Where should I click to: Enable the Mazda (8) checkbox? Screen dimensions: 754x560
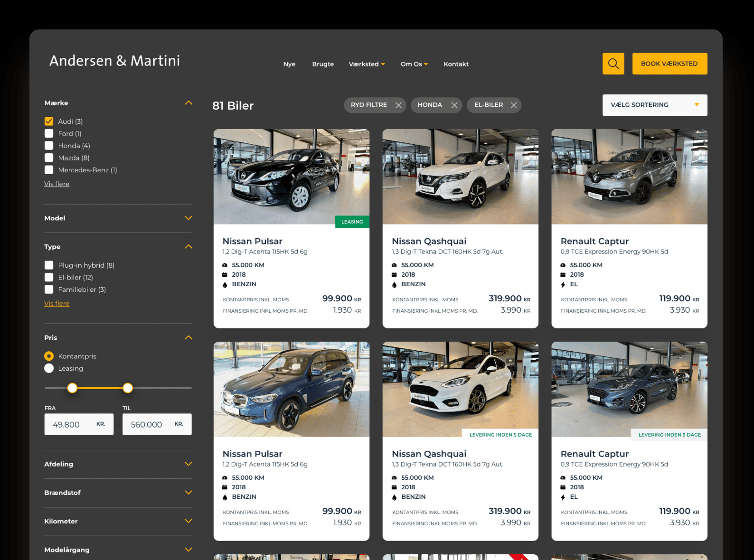tap(49, 158)
